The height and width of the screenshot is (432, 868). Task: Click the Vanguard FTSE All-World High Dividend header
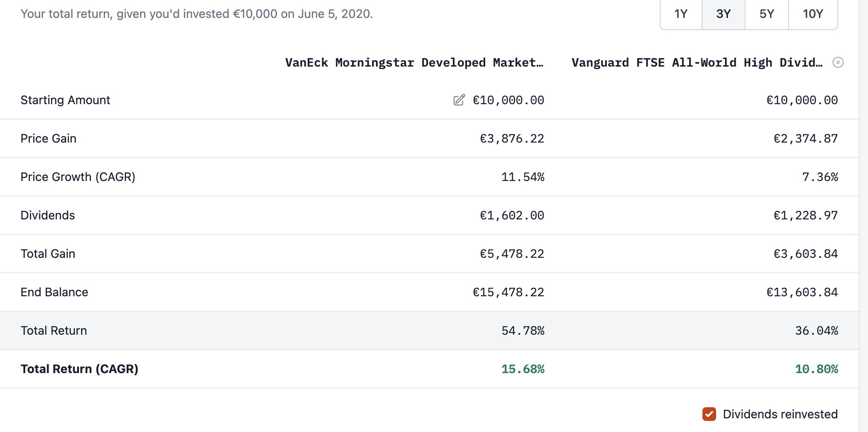(696, 63)
